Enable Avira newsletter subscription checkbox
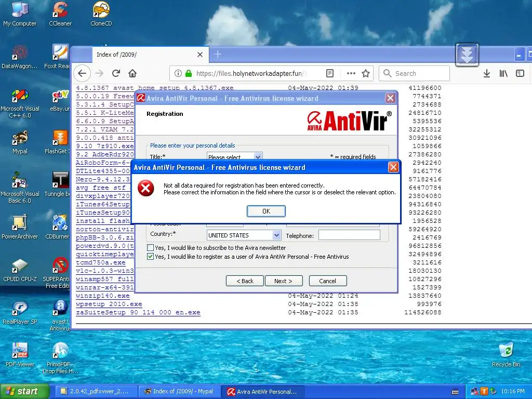 pos(150,248)
